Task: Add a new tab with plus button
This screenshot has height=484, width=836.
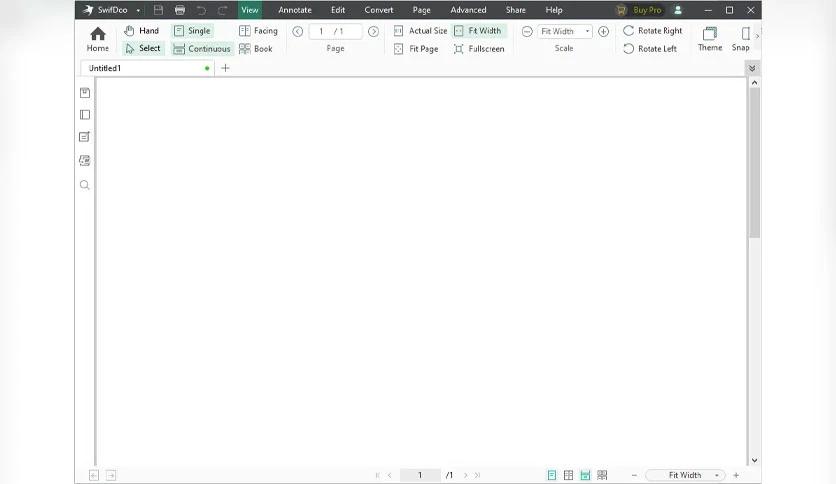Action: point(225,68)
